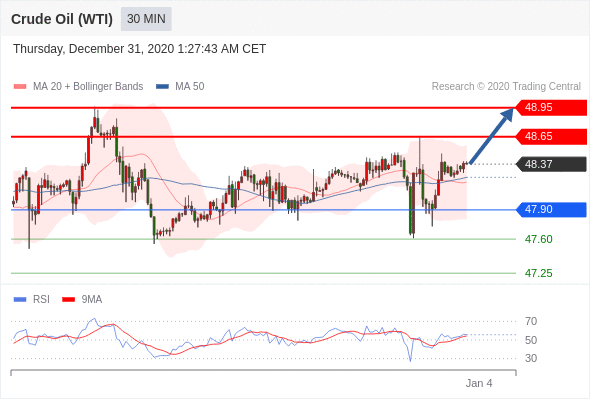Click the 47.60 support level label
Screen dimensions: 590x400
coord(539,239)
